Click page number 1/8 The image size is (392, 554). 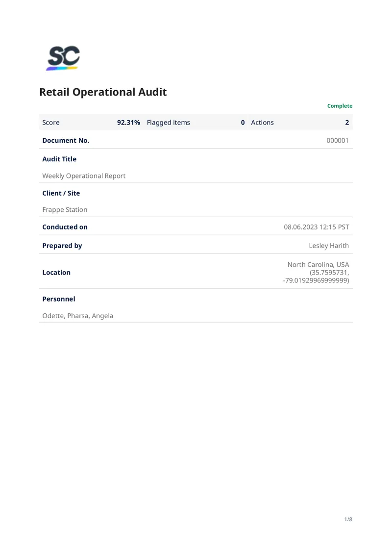(348, 519)
